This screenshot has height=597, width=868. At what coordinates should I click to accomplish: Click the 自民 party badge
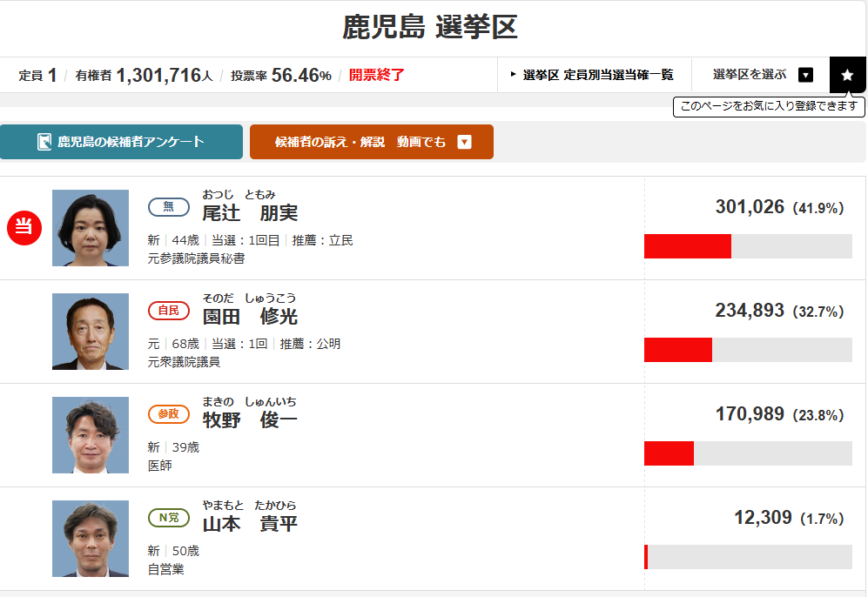pos(169,311)
